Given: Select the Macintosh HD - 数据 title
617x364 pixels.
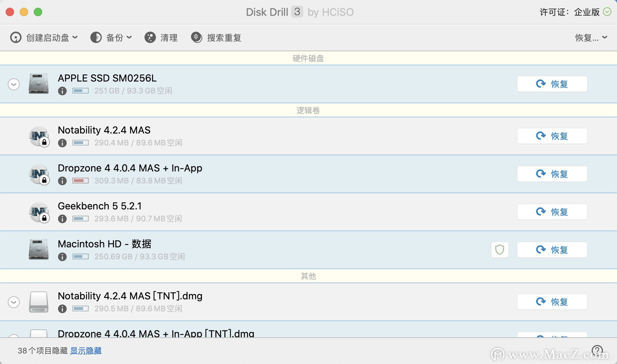Looking at the screenshot, I should point(104,244).
